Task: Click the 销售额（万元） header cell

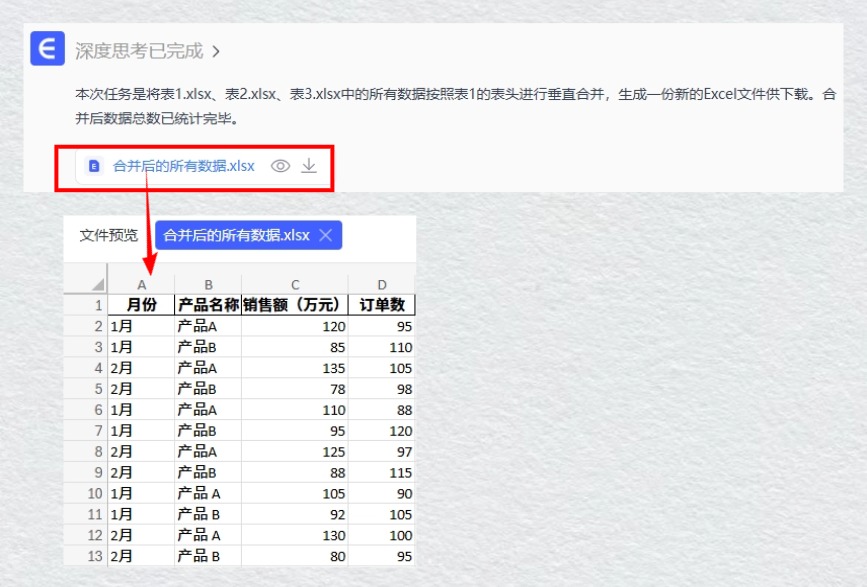Action: tap(295, 305)
